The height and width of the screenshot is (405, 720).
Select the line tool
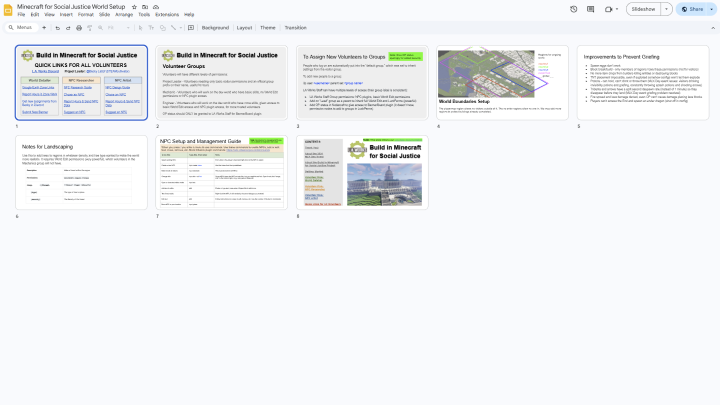[173, 28]
